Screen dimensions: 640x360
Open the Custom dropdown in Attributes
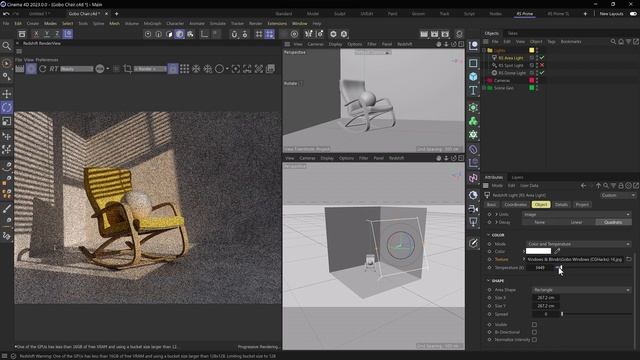618,196
